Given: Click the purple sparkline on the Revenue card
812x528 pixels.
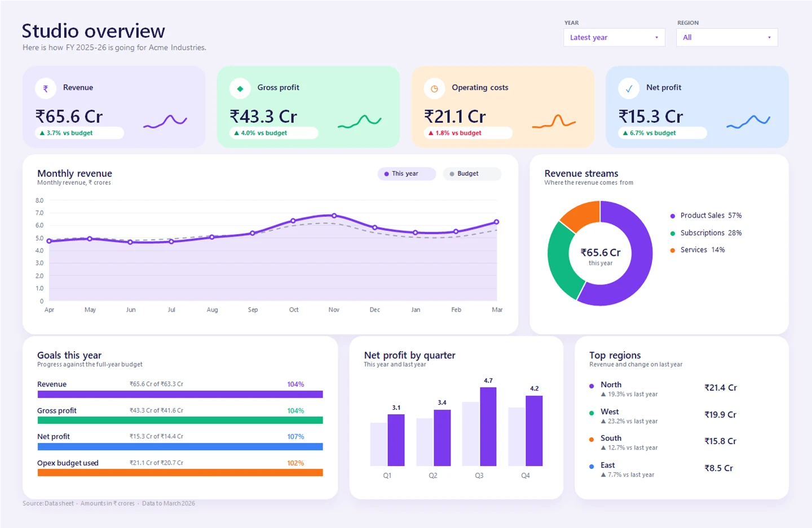Looking at the screenshot, I should point(165,121).
